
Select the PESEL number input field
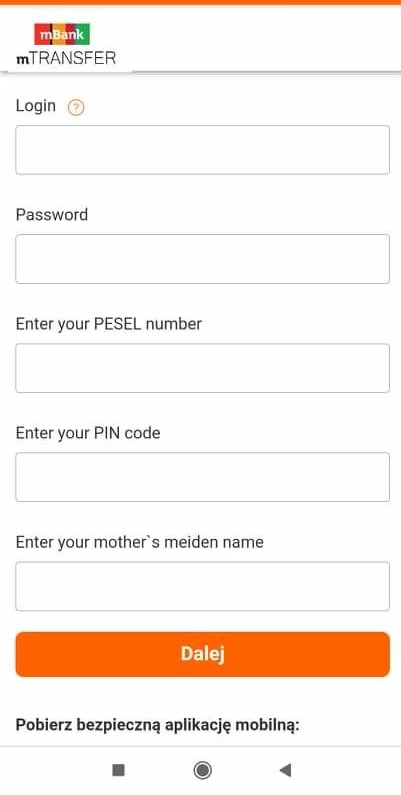[202, 368]
